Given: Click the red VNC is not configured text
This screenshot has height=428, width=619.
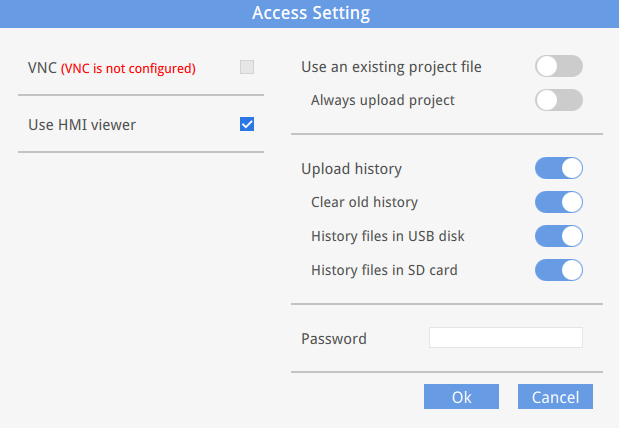Looking at the screenshot, I should (x=128, y=69).
